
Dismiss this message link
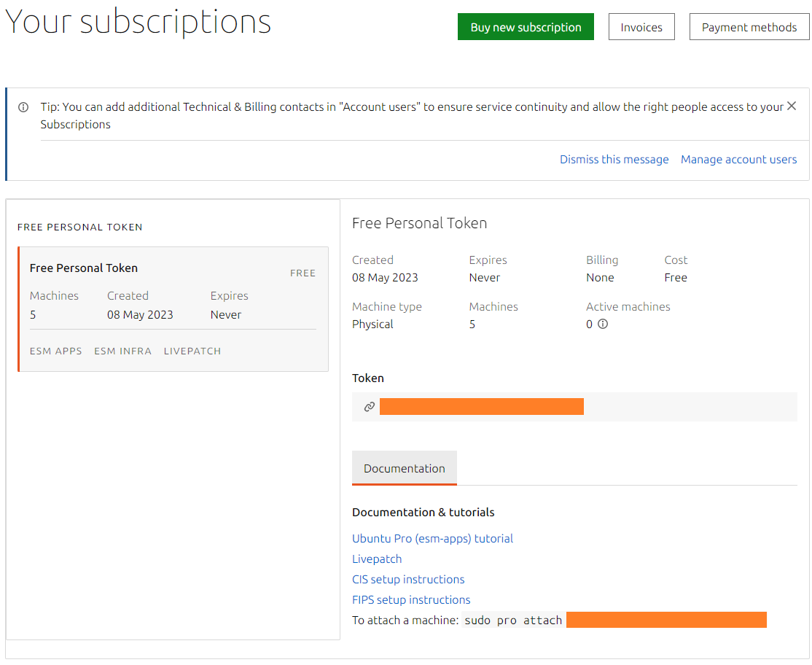click(614, 160)
